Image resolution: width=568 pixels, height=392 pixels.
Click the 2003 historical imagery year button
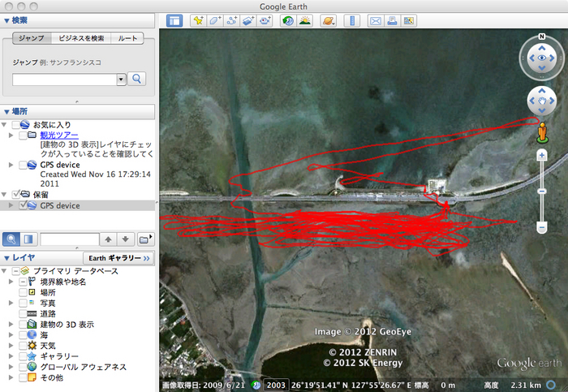pos(276,386)
